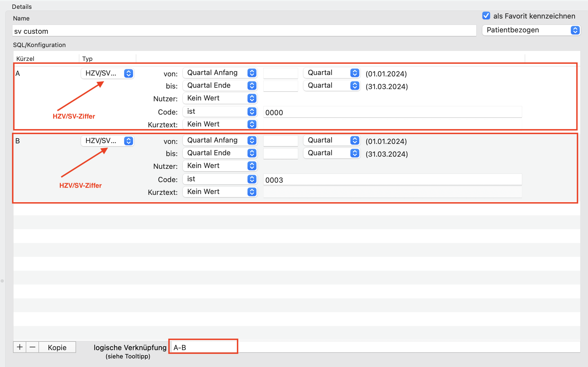Click the Kopie button
This screenshot has height=367, width=588.
tap(57, 347)
